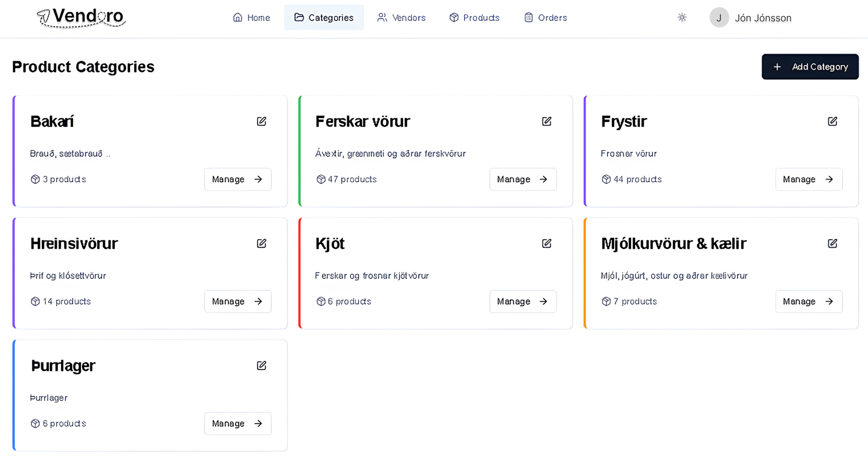Open Manage for the Þurrlager category
The height and width of the screenshot is (461, 868).
coord(238,424)
